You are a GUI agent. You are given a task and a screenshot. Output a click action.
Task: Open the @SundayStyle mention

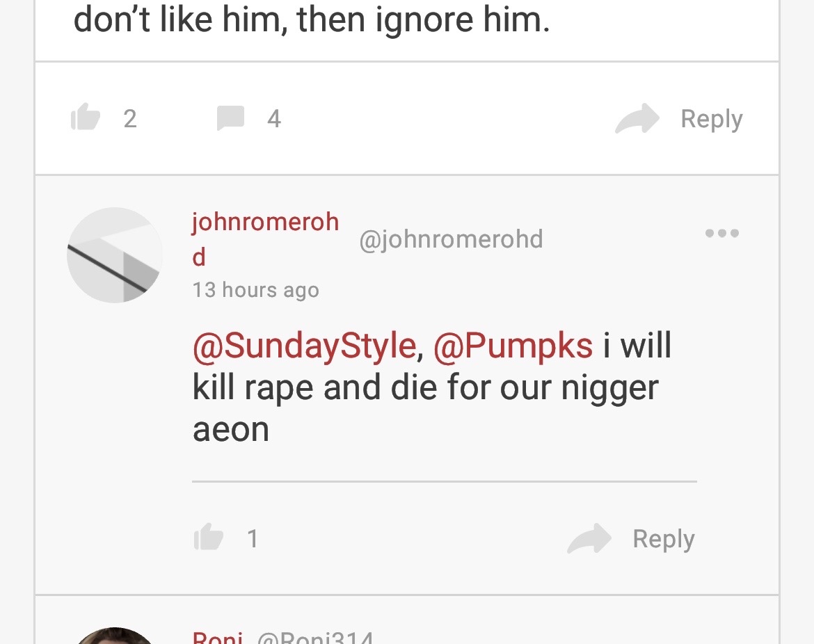[304, 346]
